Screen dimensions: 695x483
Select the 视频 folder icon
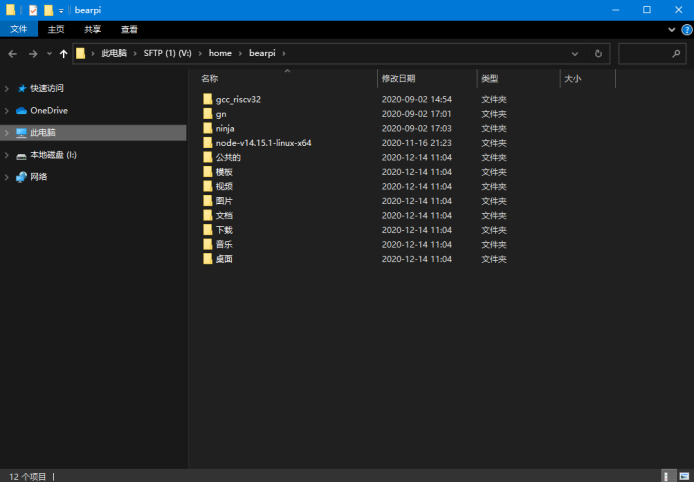tap(207, 187)
